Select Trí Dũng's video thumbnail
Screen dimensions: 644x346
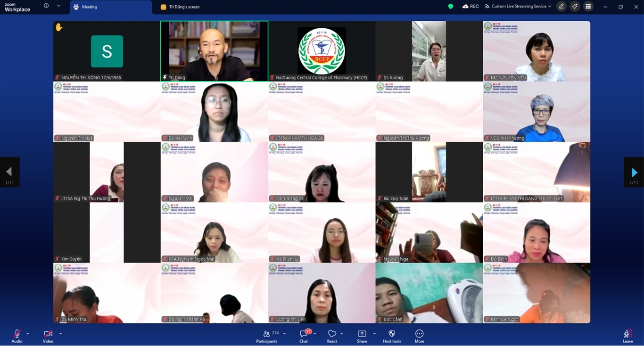[x=214, y=51]
